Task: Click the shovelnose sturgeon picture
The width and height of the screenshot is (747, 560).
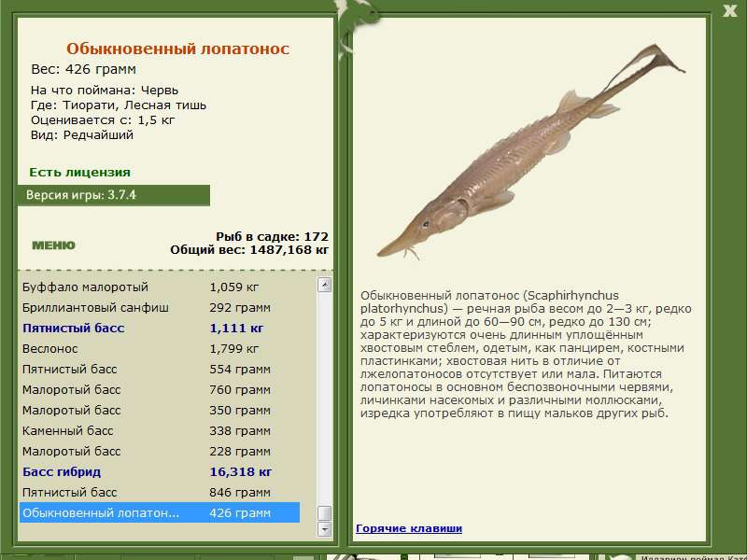Action: 530,152
